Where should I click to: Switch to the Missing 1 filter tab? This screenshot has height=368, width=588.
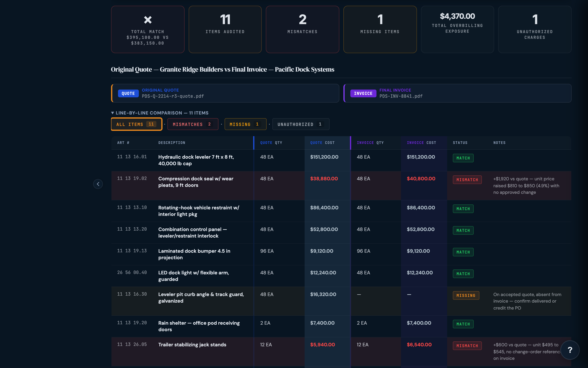(x=245, y=124)
